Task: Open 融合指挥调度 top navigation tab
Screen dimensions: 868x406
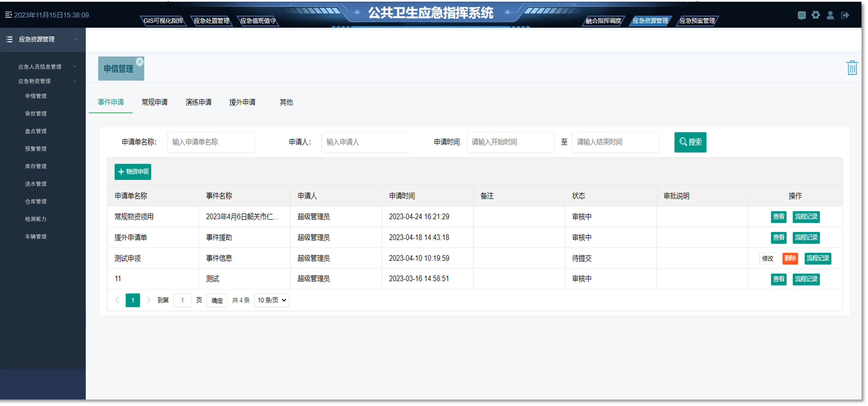Action: (603, 21)
